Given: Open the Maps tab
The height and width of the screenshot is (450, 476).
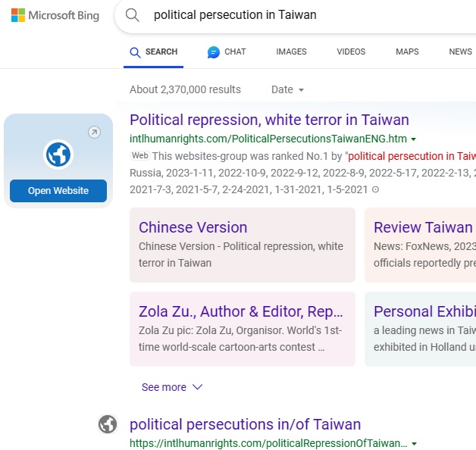Looking at the screenshot, I should pyautogui.click(x=407, y=52).
